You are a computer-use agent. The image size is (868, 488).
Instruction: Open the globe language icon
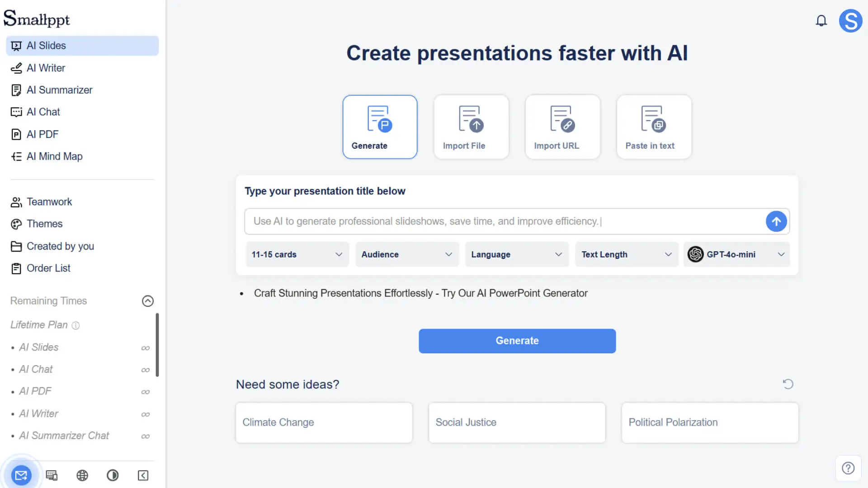[82, 475]
